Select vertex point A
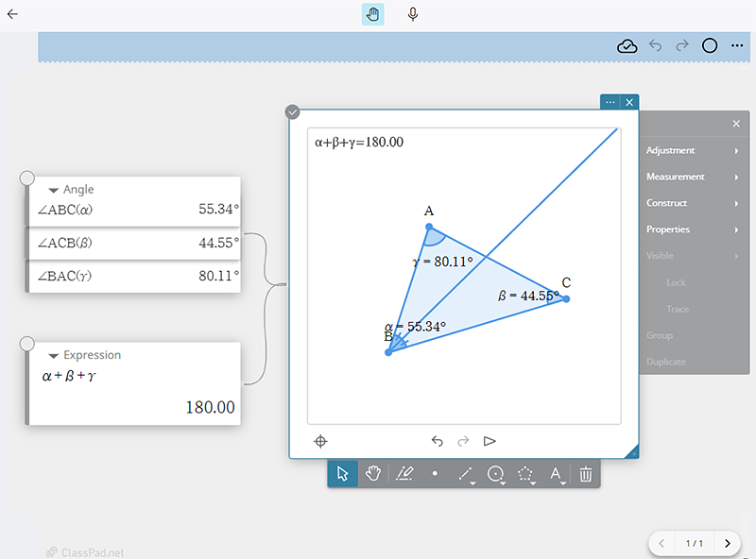The height and width of the screenshot is (559, 756). click(x=429, y=227)
